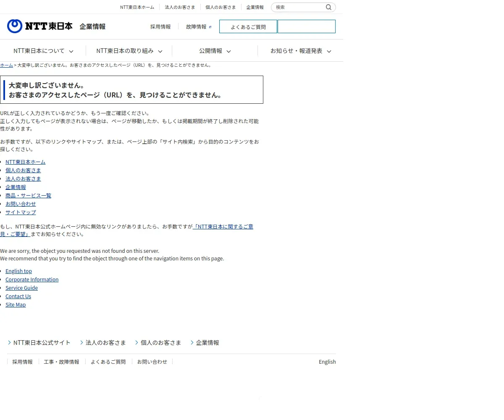Screen dimensions: 504x420
Task: Open the Corporate Information link
Action: point(32,279)
